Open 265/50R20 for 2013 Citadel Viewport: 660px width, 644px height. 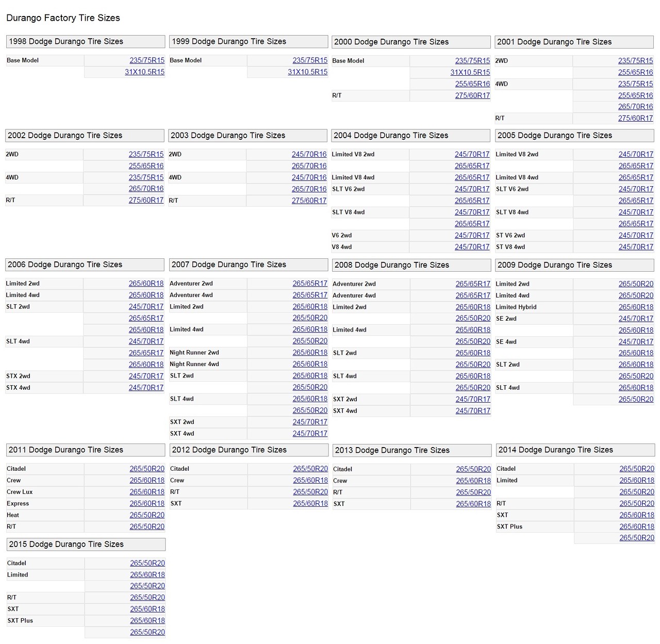473,469
